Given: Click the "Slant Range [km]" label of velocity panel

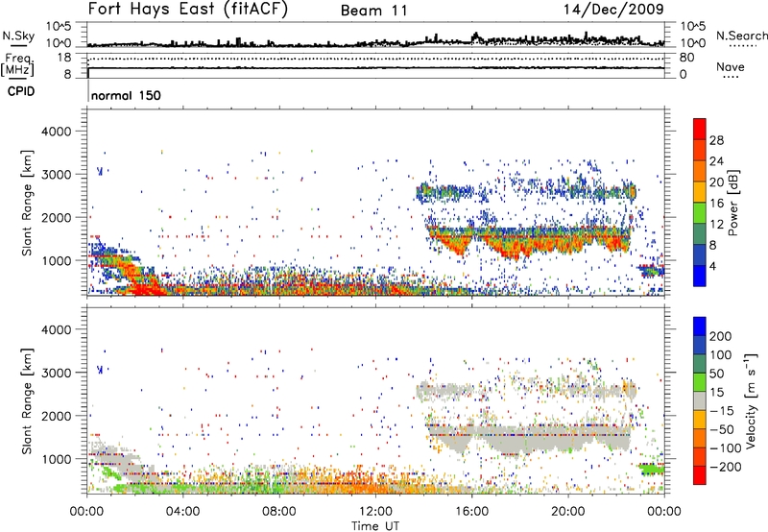Looking at the screenshot, I should click(x=27, y=401).
